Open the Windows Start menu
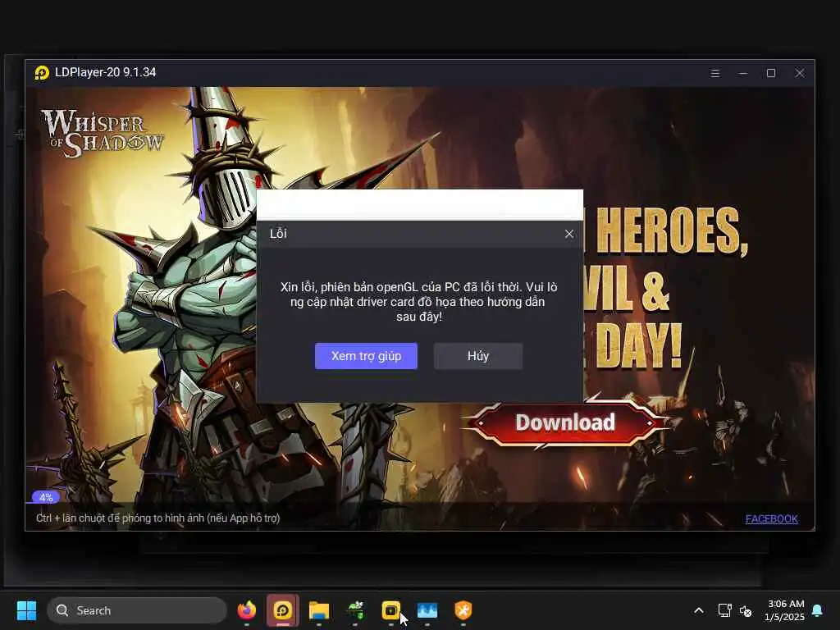Screen dimensions: 840x630 click(26, 610)
